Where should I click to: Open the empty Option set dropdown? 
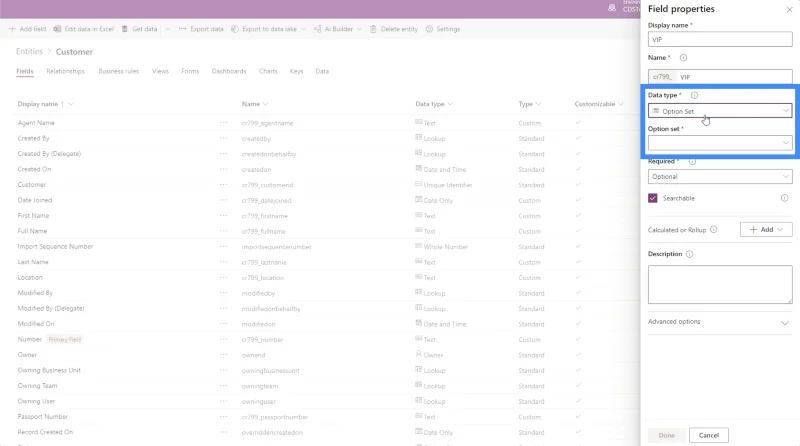tap(720, 143)
